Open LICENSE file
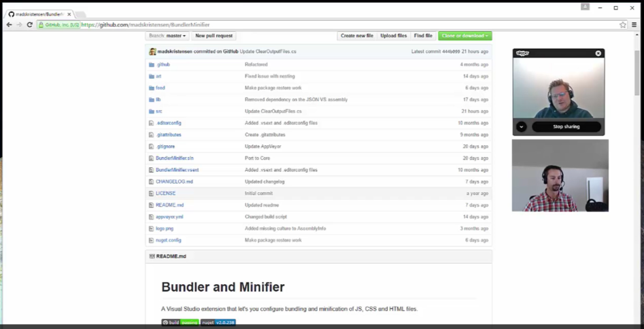The image size is (644, 329). pos(165,193)
